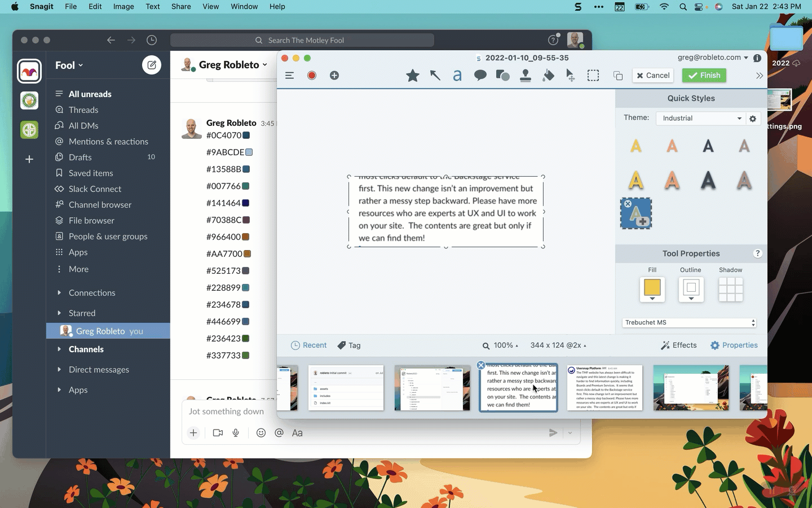812x508 pixels.
Task: Select the Favorites star tool in Snagit
Action: (x=413, y=76)
